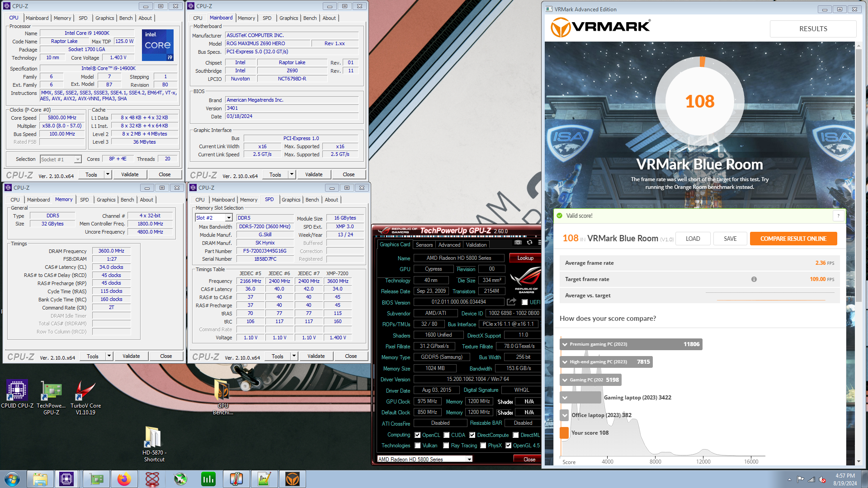Switch to Bench tab in CPU-Z CPU window
The height and width of the screenshot is (488, 868).
tap(126, 18)
